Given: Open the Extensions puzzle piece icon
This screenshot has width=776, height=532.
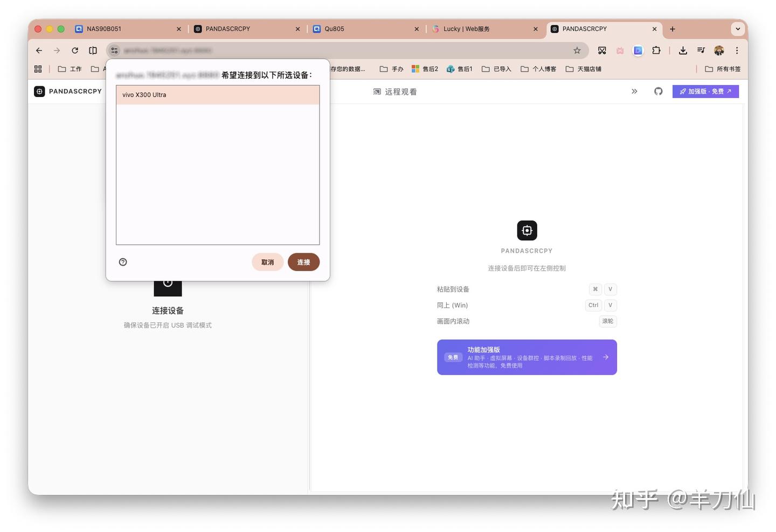Looking at the screenshot, I should coord(656,51).
